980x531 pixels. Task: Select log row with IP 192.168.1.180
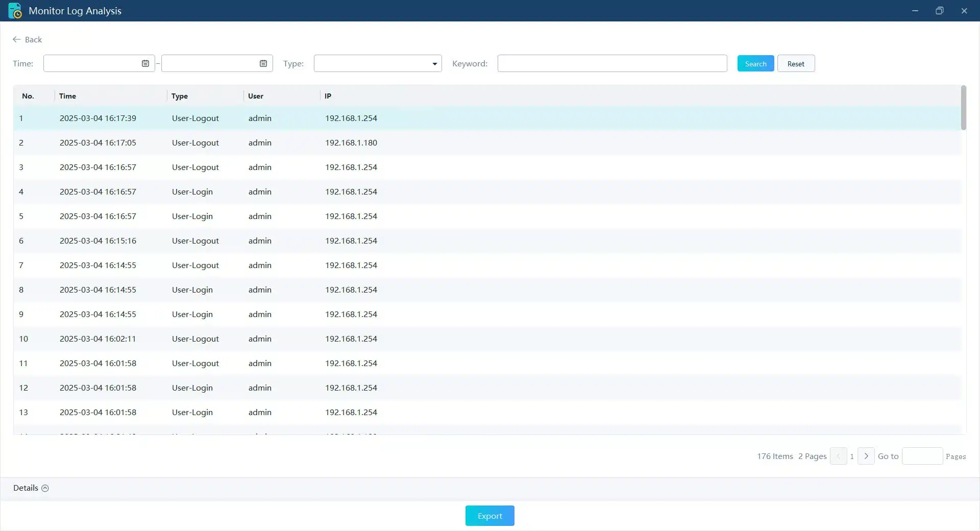tap(351, 143)
